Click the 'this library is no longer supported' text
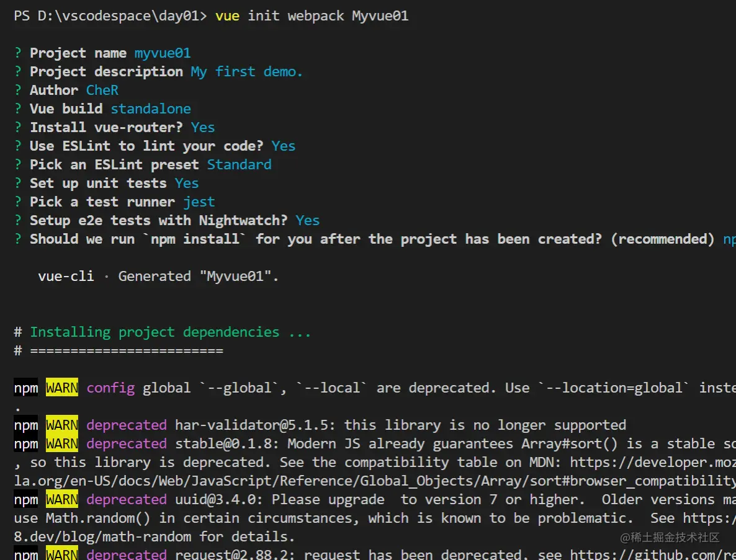 (485, 425)
